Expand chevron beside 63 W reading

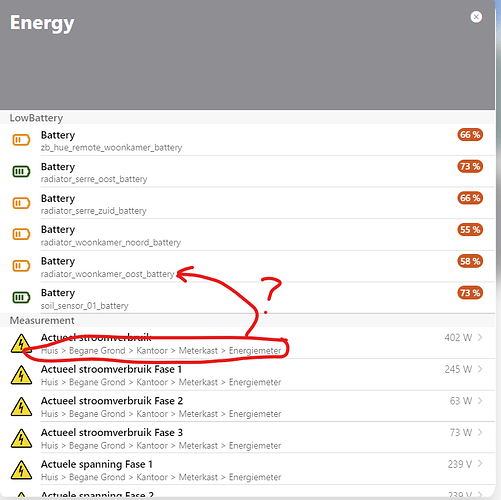[x=480, y=401]
